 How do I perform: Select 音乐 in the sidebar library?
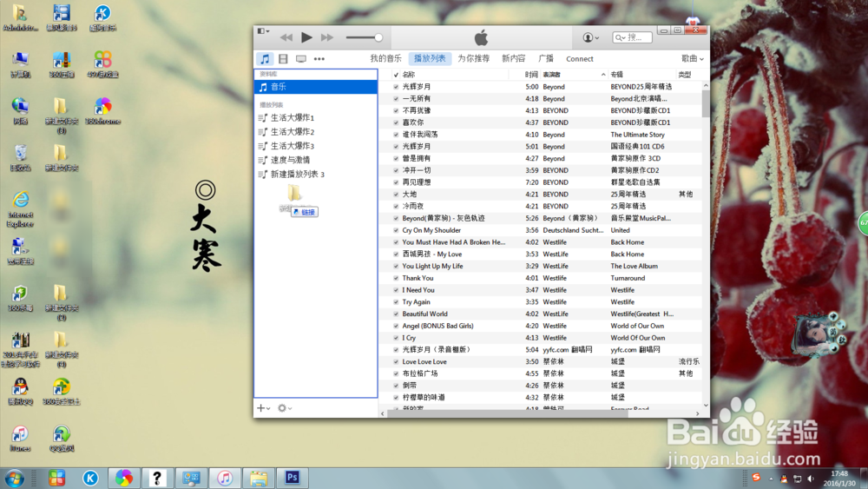point(316,87)
